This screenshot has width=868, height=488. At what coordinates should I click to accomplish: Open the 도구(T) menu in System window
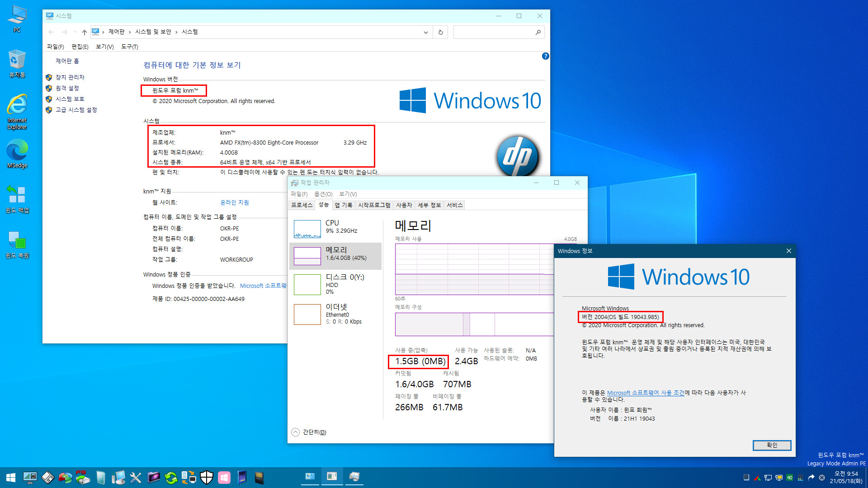point(129,47)
